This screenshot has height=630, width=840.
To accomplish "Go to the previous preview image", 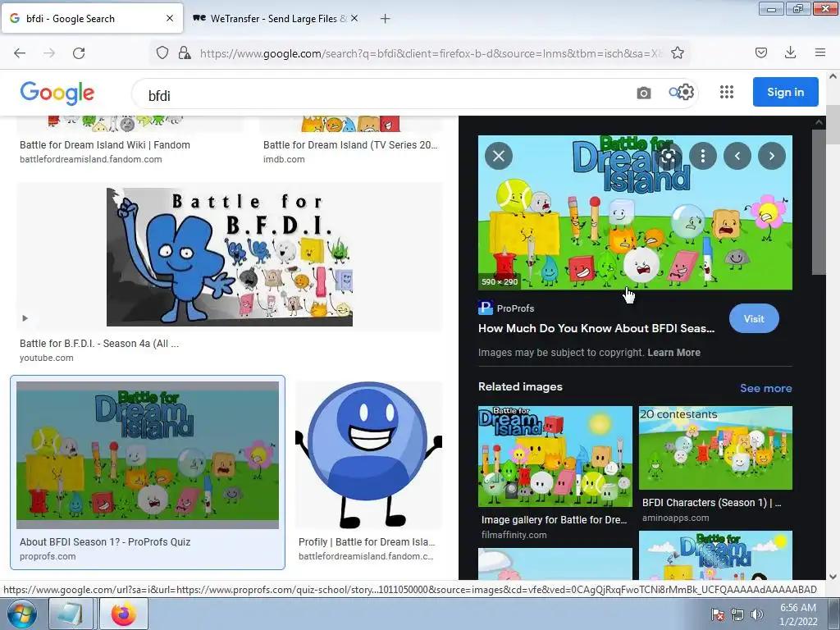I will 737,156.
